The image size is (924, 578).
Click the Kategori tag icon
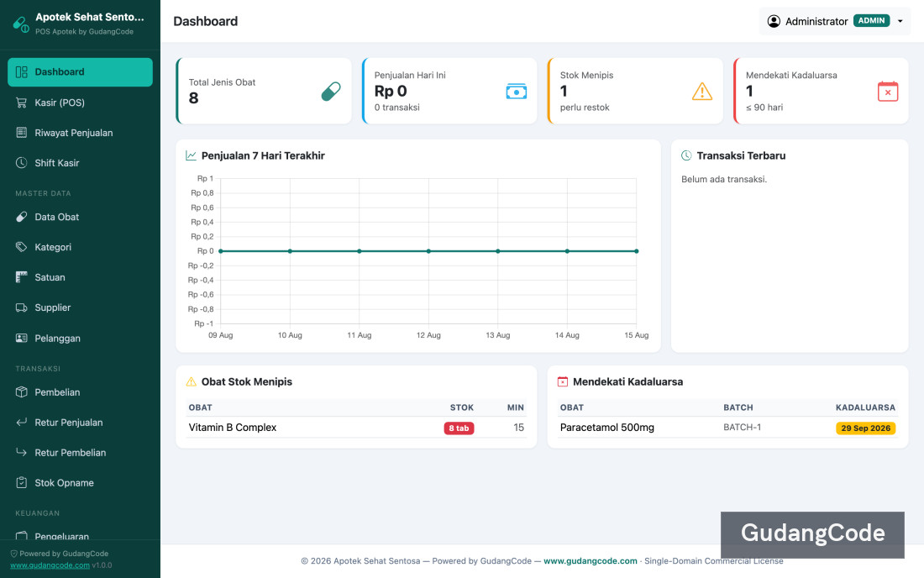(21, 247)
